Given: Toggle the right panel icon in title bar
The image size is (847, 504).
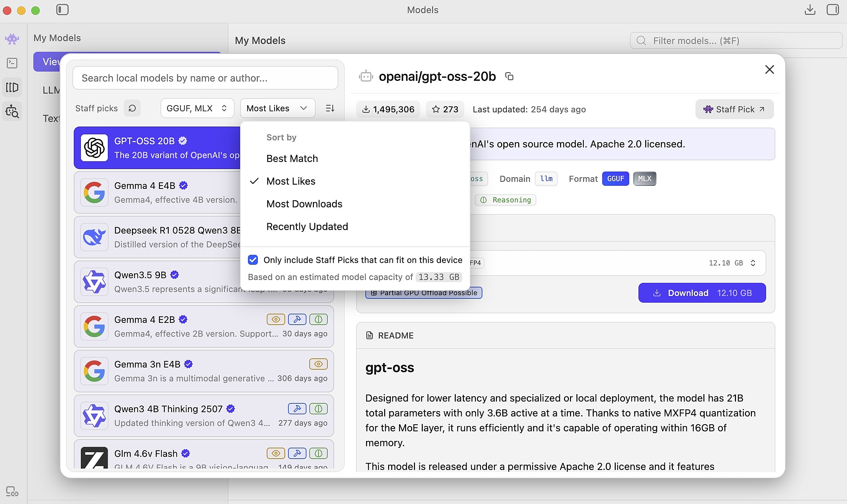Looking at the screenshot, I should (833, 10).
